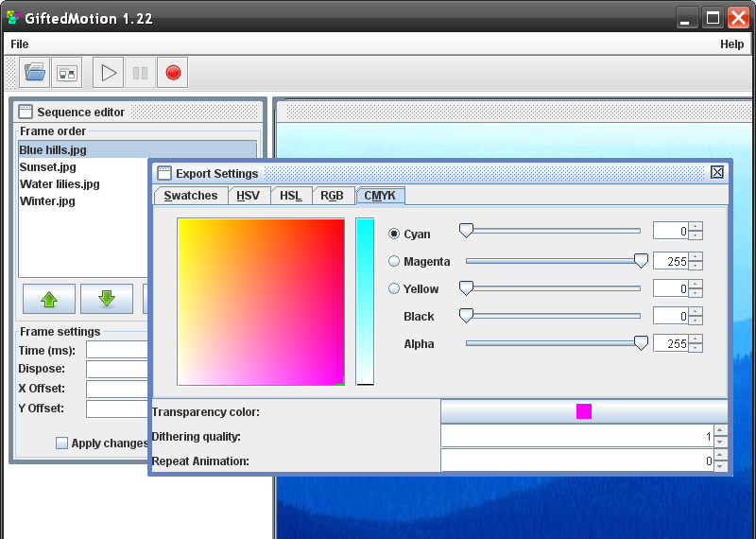
Task: Move frame down with green arrow
Action: coord(107,299)
